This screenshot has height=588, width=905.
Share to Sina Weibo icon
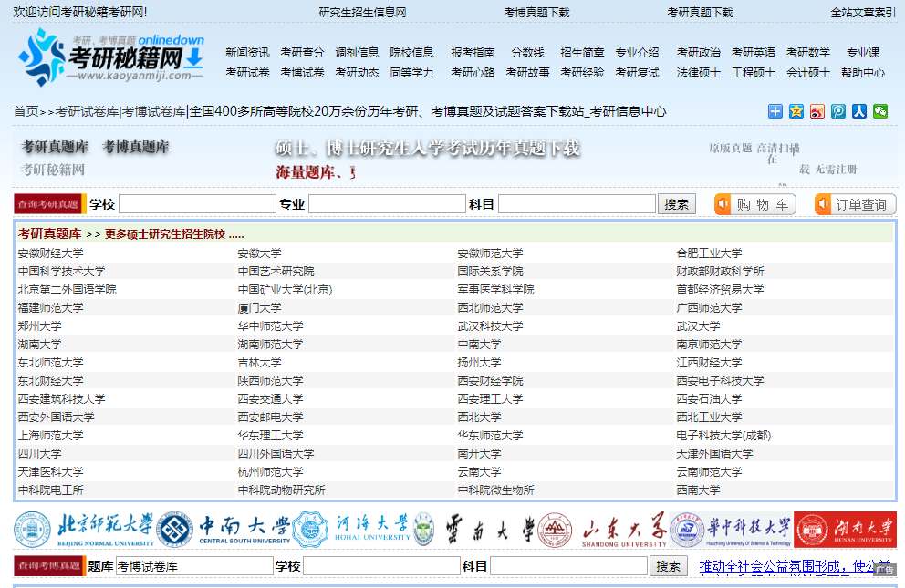[x=817, y=111]
